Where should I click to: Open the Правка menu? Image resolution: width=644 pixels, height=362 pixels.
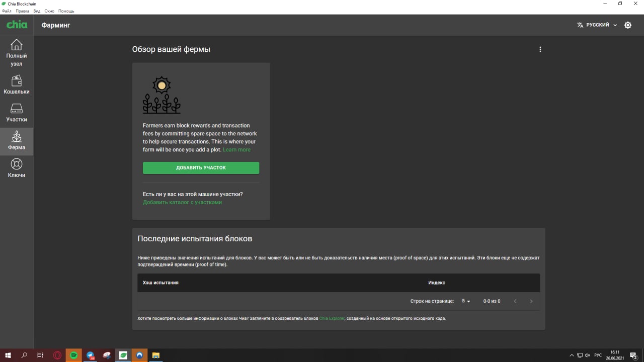23,11
